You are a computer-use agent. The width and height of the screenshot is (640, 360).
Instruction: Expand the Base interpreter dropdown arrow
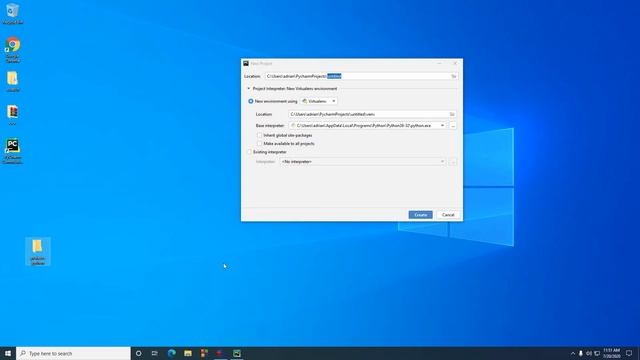442,126
